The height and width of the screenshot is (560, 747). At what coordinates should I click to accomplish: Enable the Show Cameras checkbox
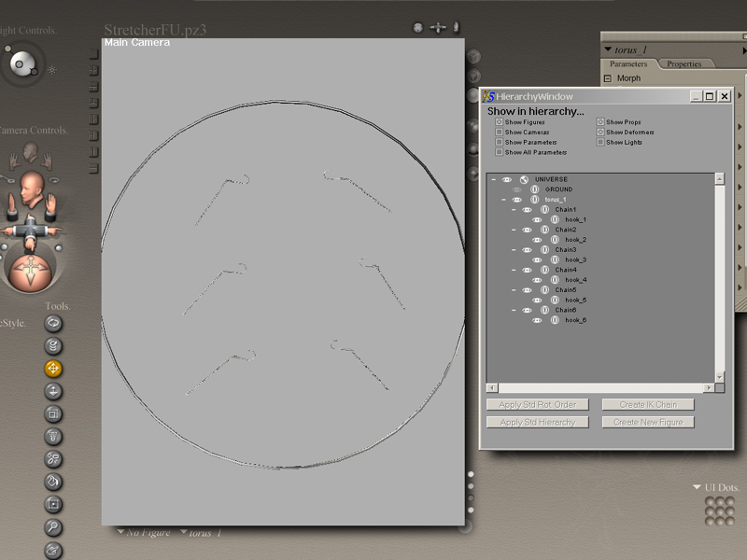pos(500,133)
